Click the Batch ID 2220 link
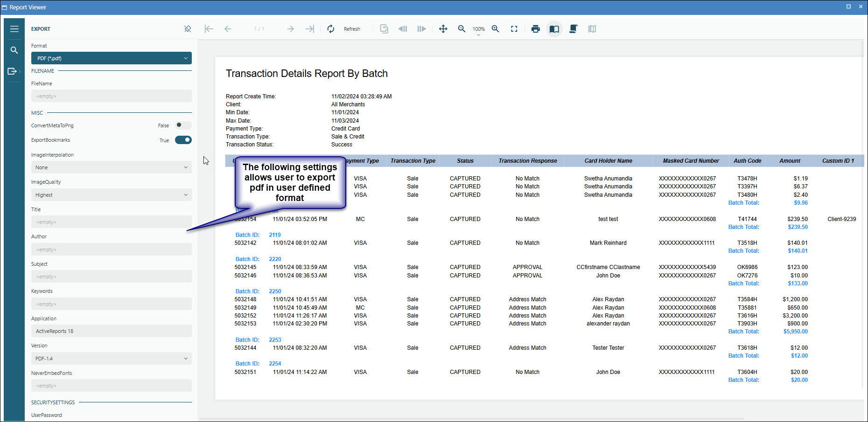The image size is (868, 422). (x=275, y=259)
